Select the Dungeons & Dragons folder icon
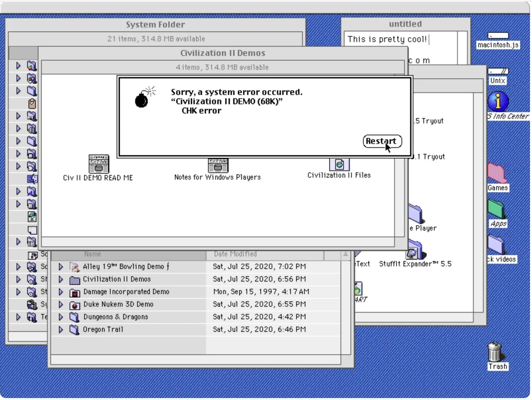This screenshot has height=400, width=532. 75,317
